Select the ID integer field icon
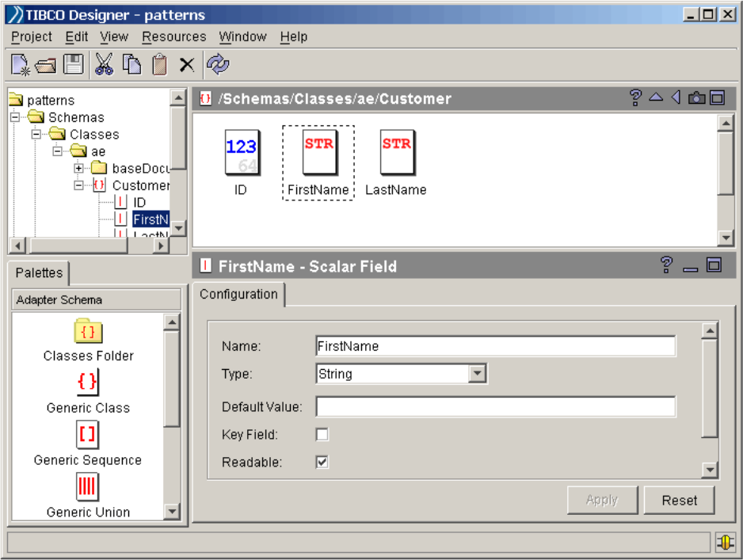This screenshot has height=560, width=743. click(x=242, y=153)
